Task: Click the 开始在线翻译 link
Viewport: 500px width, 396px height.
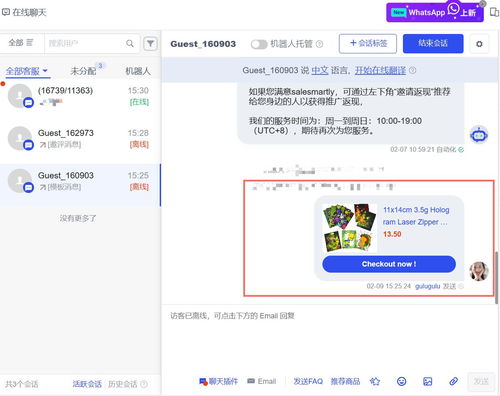Action: tap(380, 70)
